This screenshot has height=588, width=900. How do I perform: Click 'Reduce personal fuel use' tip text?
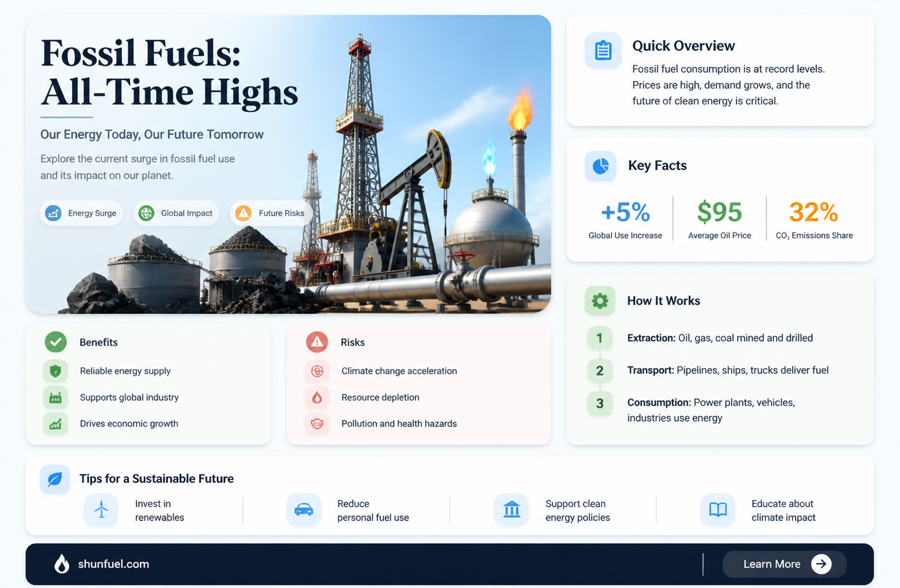(373, 510)
